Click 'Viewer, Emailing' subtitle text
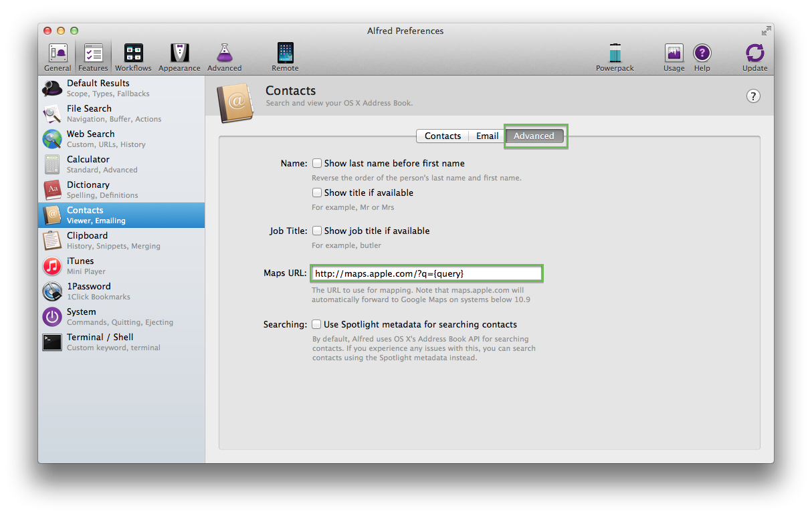The image size is (812, 516). pyautogui.click(x=96, y=221)
